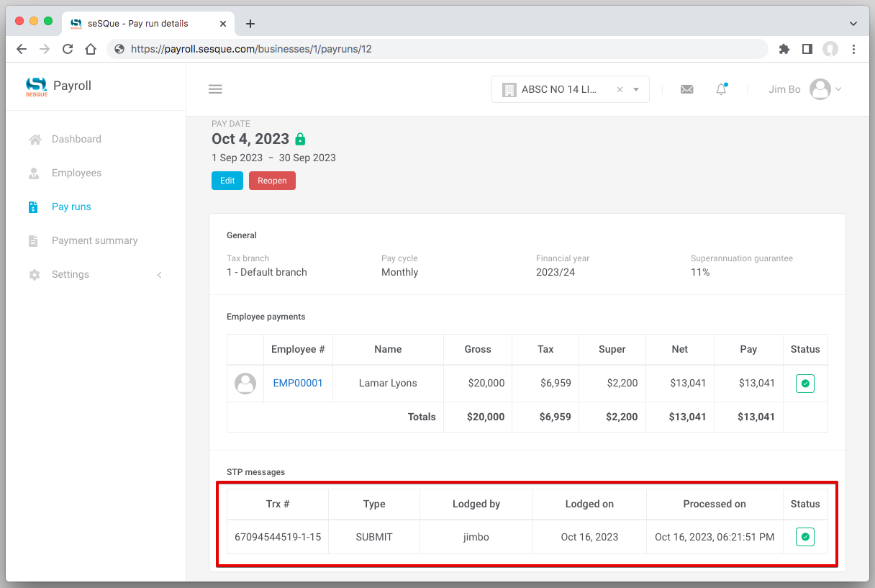Open the notifications bell icon
The width and height of the screenshot is (875, 588).
(x=721, y=89)
